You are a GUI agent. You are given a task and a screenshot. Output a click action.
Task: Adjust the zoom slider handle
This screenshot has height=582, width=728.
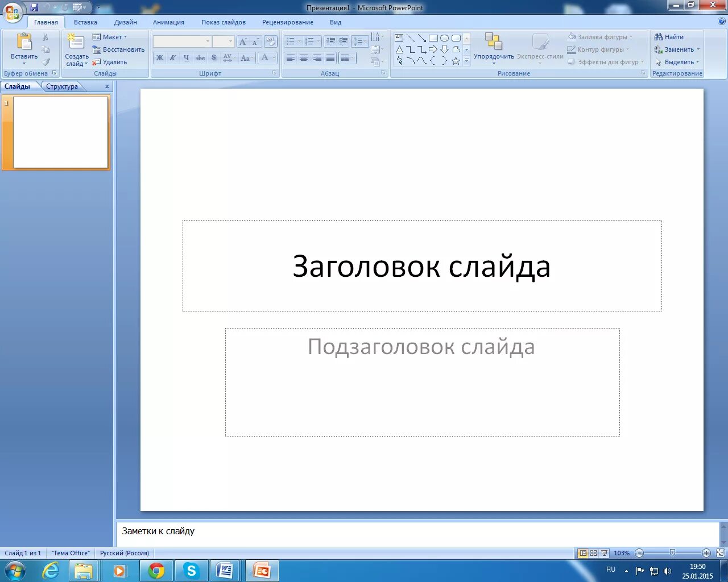click(x=673, y=553)
